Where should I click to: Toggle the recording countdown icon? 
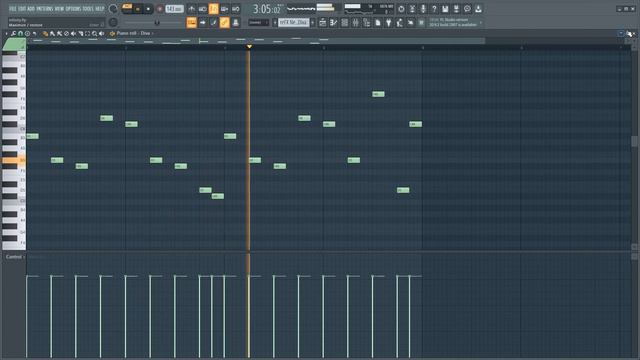click(x=213, y=9)
